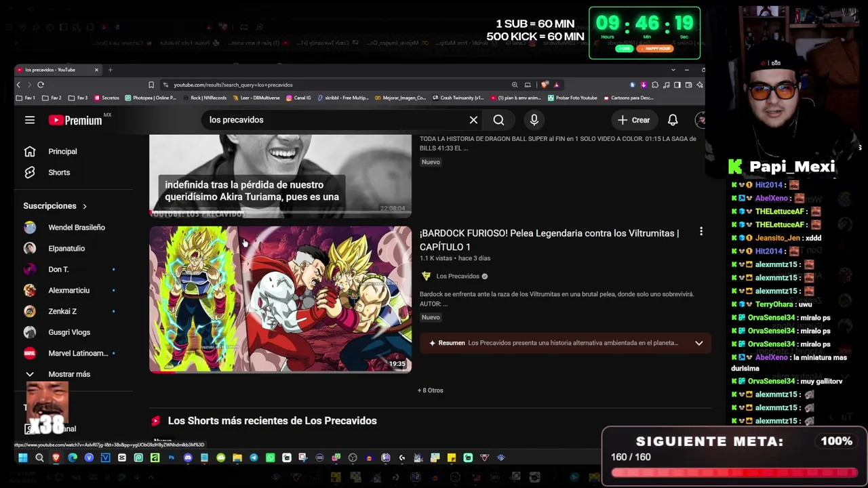This screenshot has height=488, width=868.
Task: Open the Bardock Furioso video thumbnail
Action: [280, 299]
